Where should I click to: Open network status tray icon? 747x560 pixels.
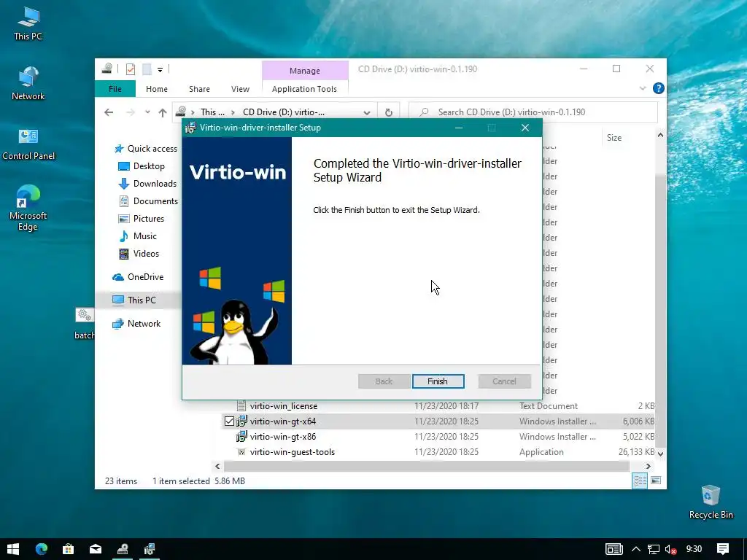click(x=654, y=550)
